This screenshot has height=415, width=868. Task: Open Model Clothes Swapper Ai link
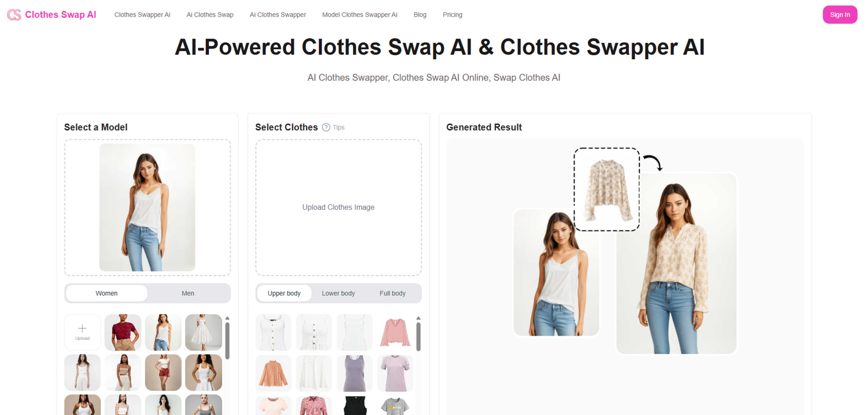coord(360,14)
